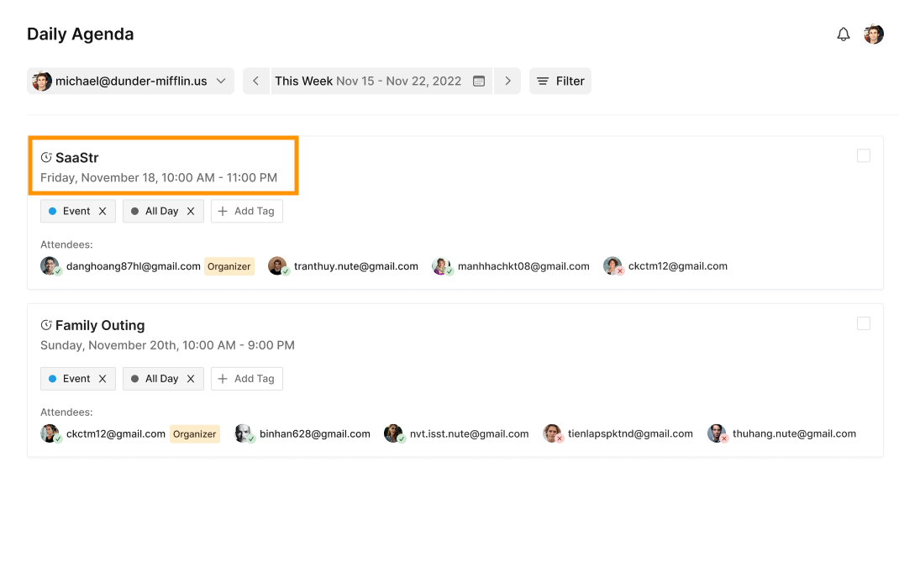Open the Filter options

(x=560, y=81)
